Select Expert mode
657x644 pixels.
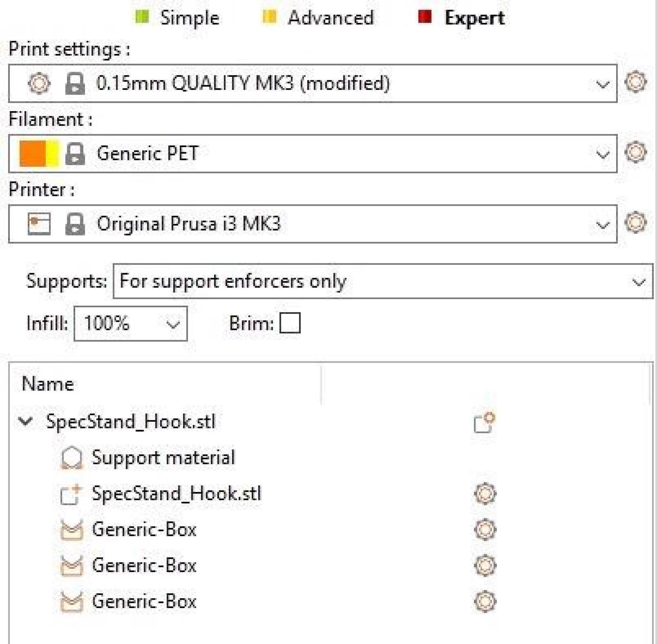click(461, 18)
